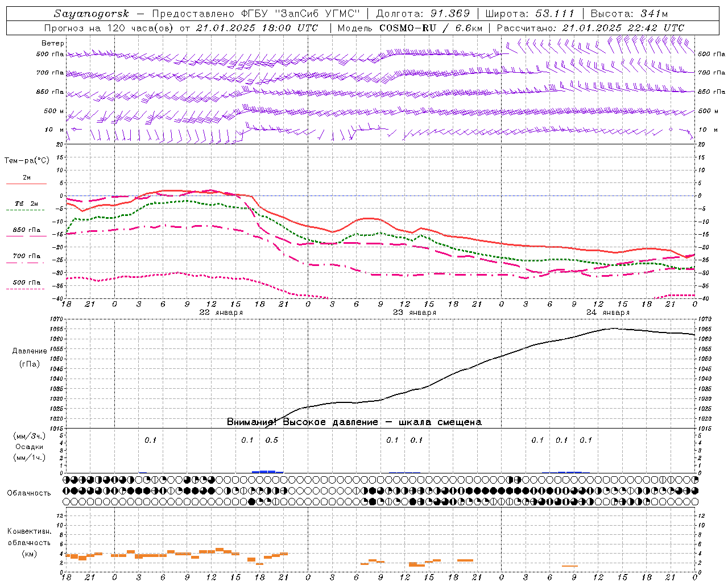Viewport: 728px width, 582px height.
Task: Select the "Широта: 53.111" header field
Action: (x=530, y=14)
